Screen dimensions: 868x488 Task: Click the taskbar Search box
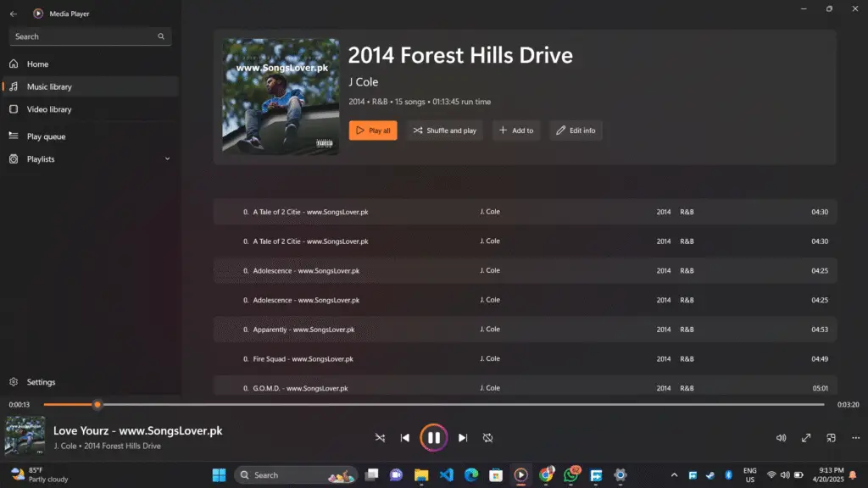coord(296,474)
